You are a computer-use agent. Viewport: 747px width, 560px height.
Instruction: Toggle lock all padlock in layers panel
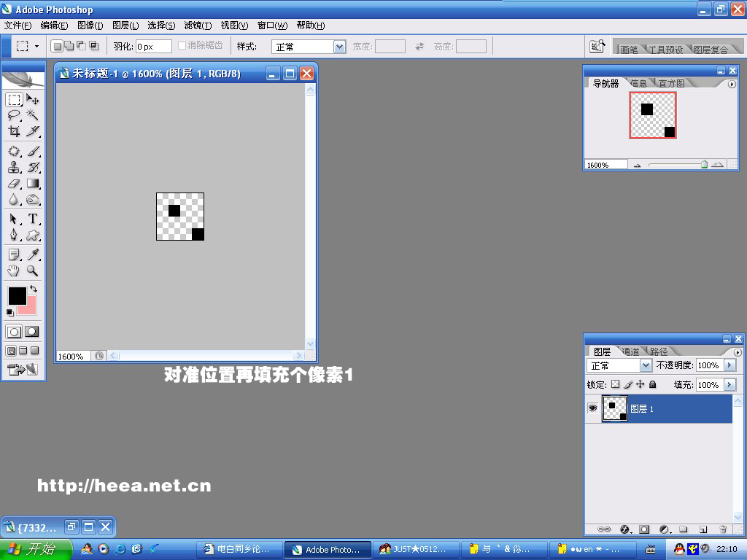(653, 384)
